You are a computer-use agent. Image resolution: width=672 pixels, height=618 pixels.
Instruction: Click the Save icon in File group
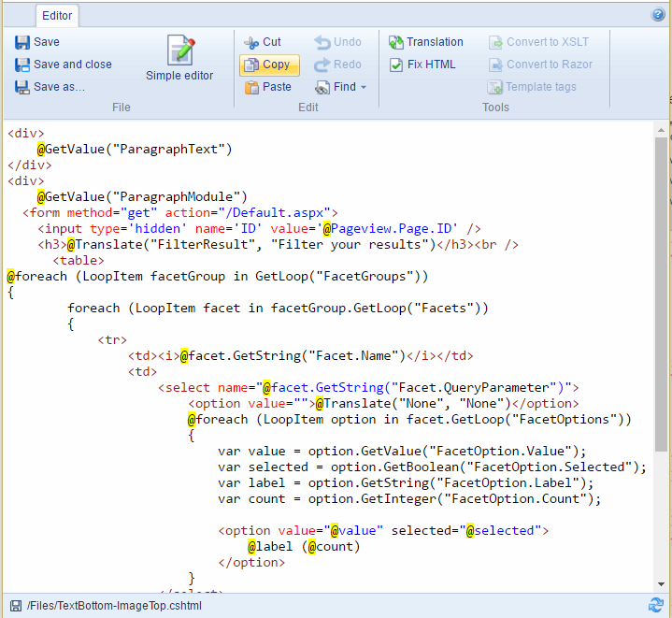click(22, 42)
